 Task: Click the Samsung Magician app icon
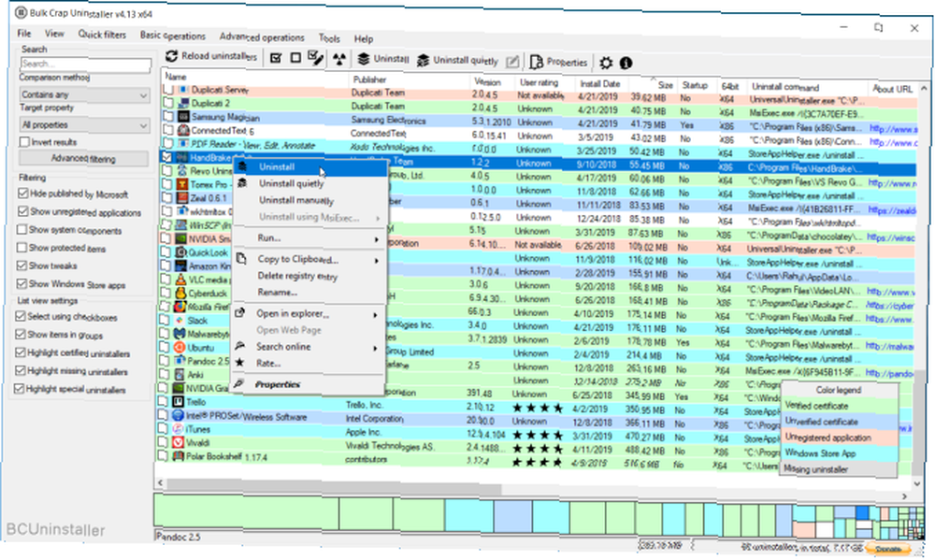point(183,117)
